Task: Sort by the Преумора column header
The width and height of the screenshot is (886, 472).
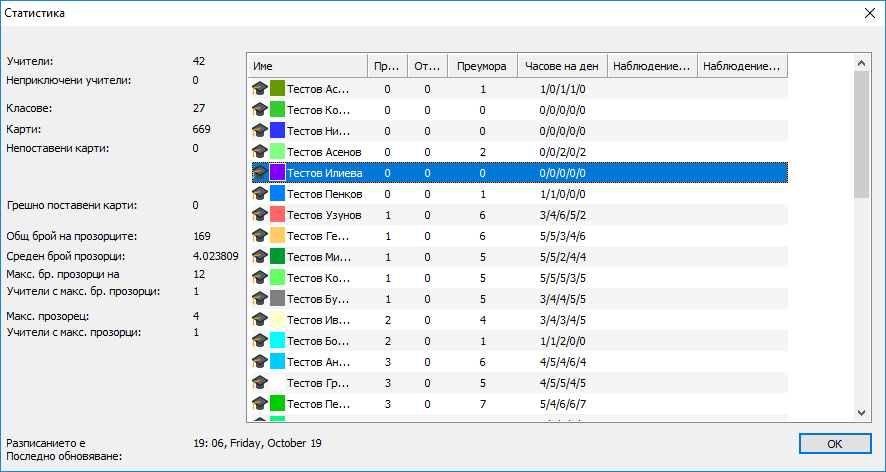Action: (x=482, y=66)
